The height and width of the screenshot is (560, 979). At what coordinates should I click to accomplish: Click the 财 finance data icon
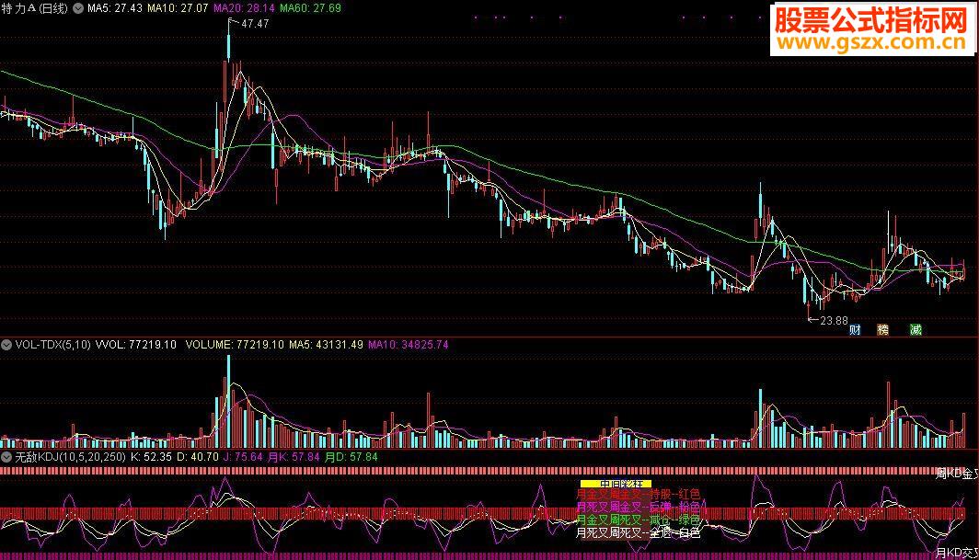[x=855, y=329]
